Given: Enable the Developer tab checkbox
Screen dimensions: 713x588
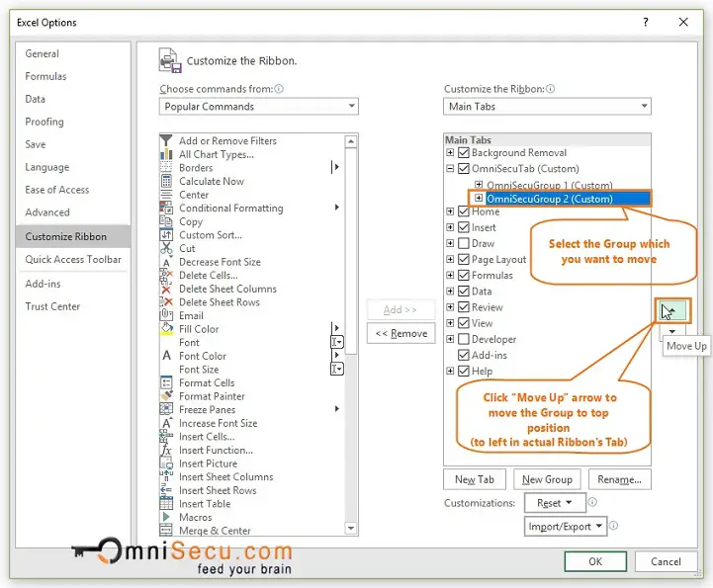Looking at the screenshot, I should click(x=464, y=339).
